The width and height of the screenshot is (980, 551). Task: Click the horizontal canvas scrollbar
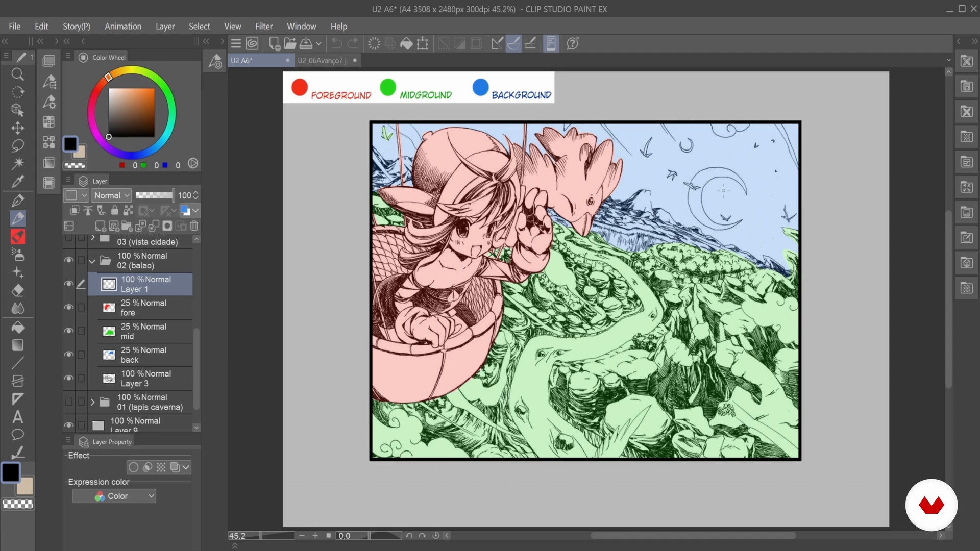click(x=693, y=535)
